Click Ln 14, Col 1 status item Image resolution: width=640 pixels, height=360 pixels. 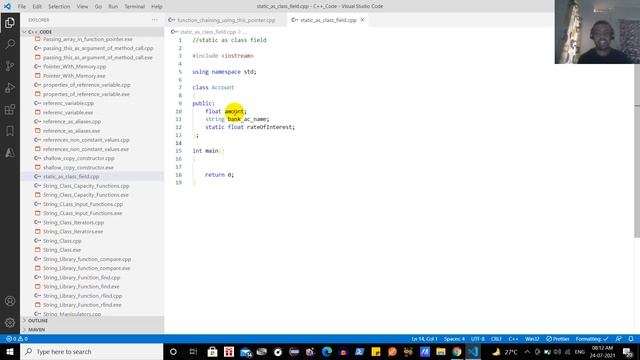pos(424,339)
